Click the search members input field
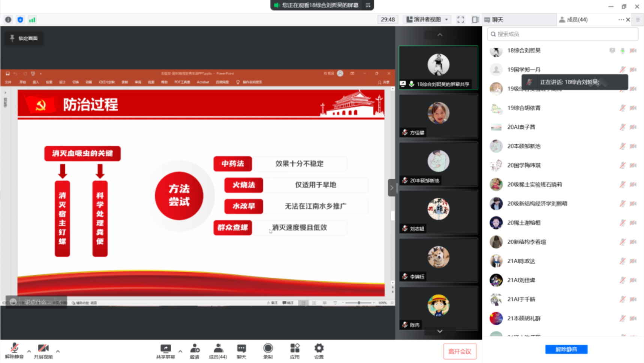644x363 pixels. [x=562, y=34]
